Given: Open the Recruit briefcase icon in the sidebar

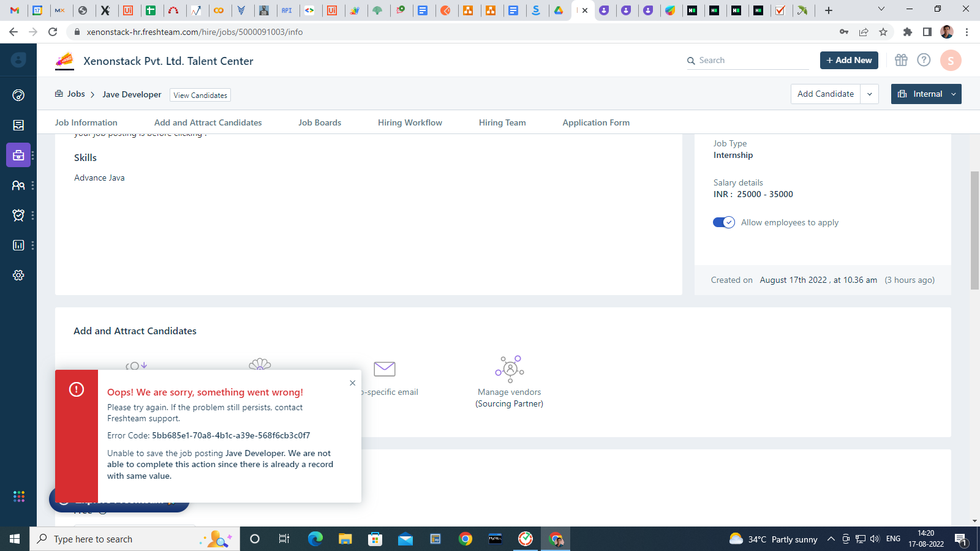Looking at the screenshot, I should tap(18, 155).
